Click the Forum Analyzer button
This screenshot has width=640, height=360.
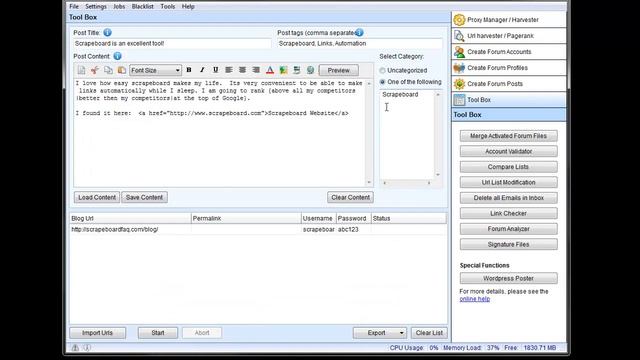[509, 229]
